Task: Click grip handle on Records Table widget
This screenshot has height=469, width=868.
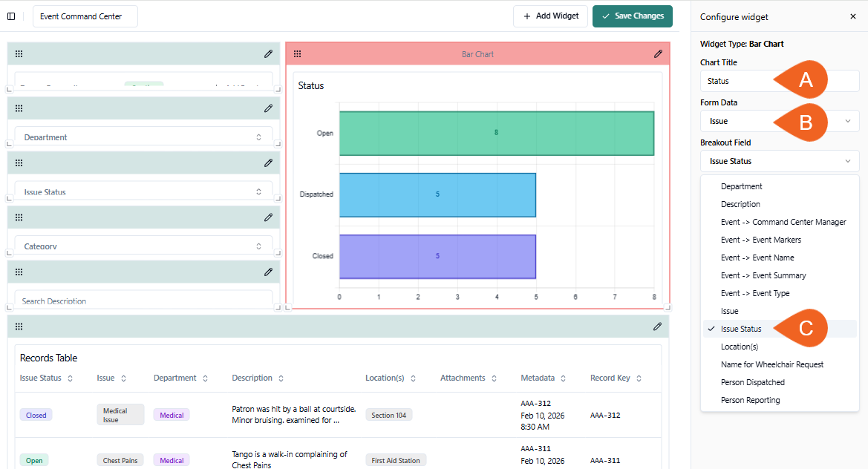Action: click(19, 327)
